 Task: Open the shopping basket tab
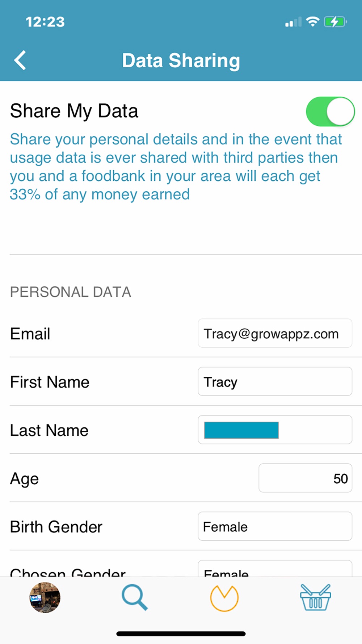[315, 598]
